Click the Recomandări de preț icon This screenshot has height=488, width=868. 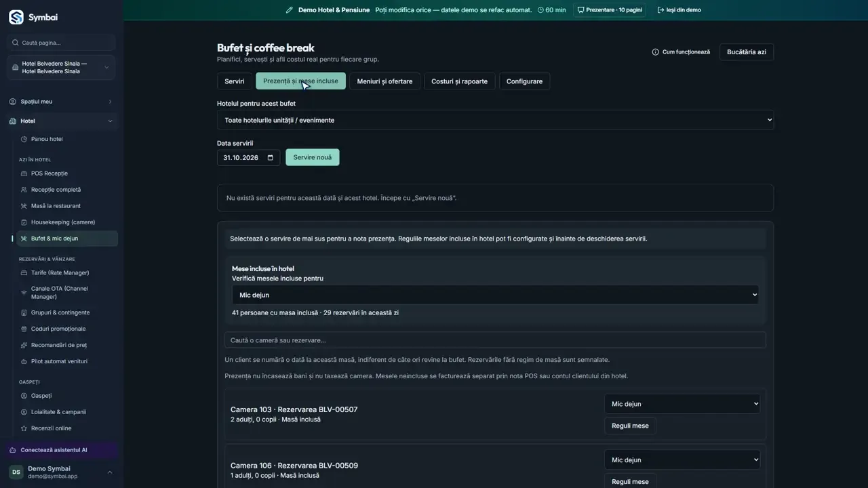(x=24, y=345)
